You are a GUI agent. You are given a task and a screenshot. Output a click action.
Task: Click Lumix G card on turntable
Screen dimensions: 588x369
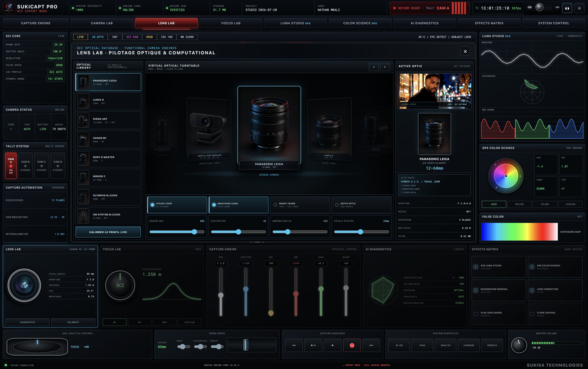[329, 129]
